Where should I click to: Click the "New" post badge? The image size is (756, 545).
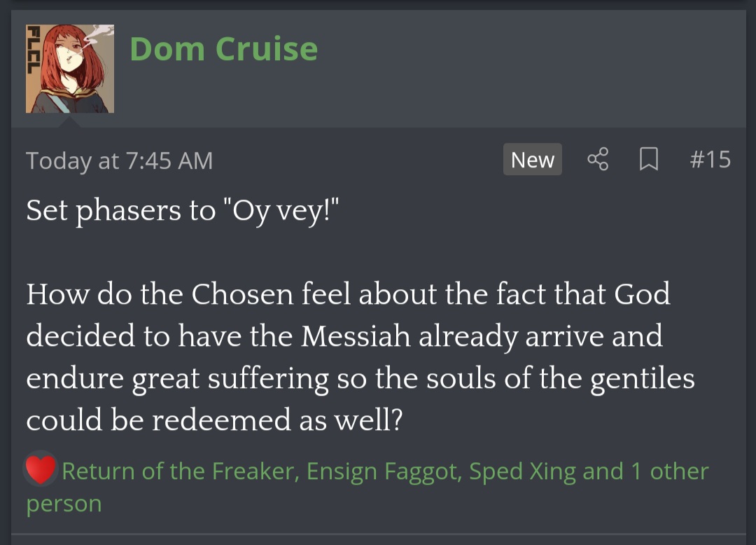532,160
